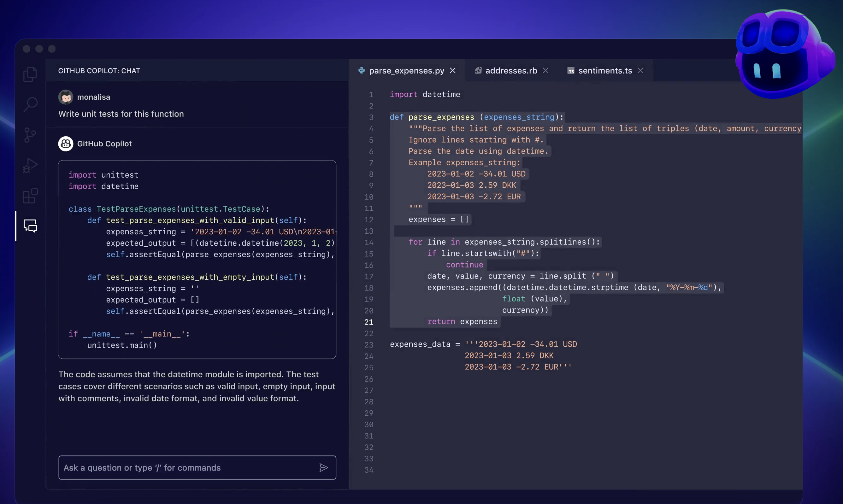Click line number 21 in the gutter
Image resolution: width=843 pixels, height=504 pixels.
pos(368,322)
